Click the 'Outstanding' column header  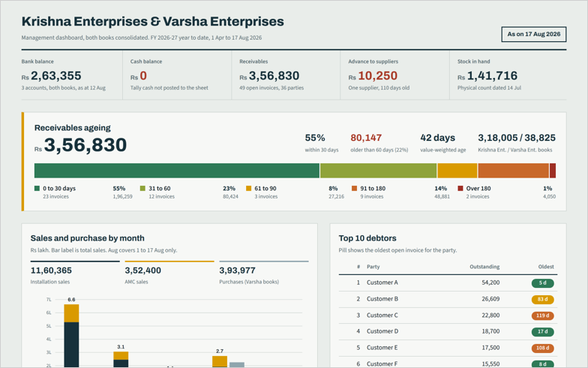coord(484,267)
